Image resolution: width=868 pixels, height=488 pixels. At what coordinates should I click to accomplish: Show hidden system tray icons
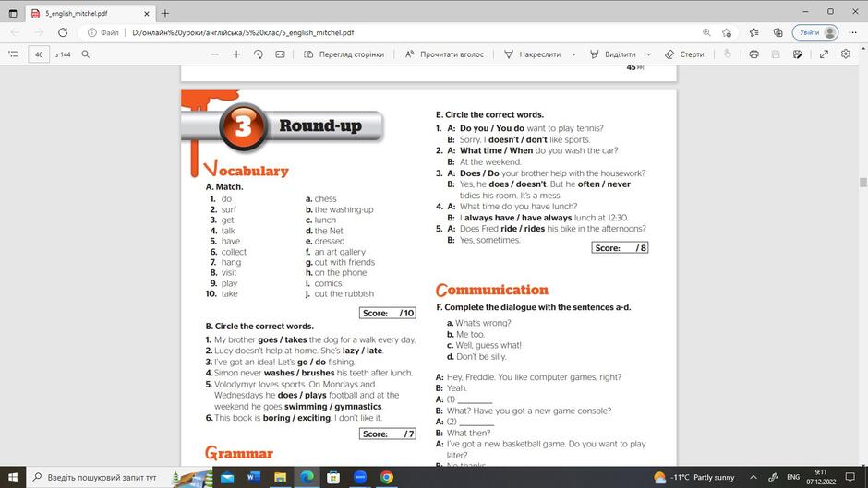pos(753,477)
